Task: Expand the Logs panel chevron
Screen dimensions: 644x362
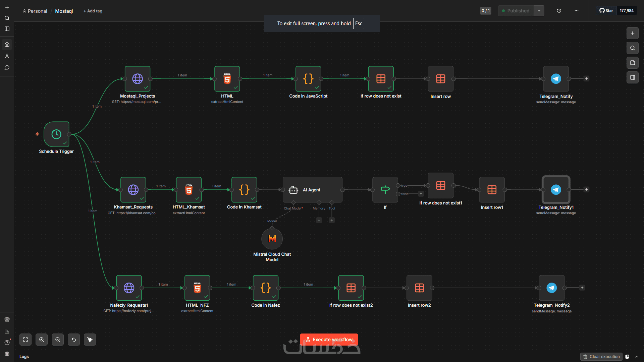Action: pos(637,357)
